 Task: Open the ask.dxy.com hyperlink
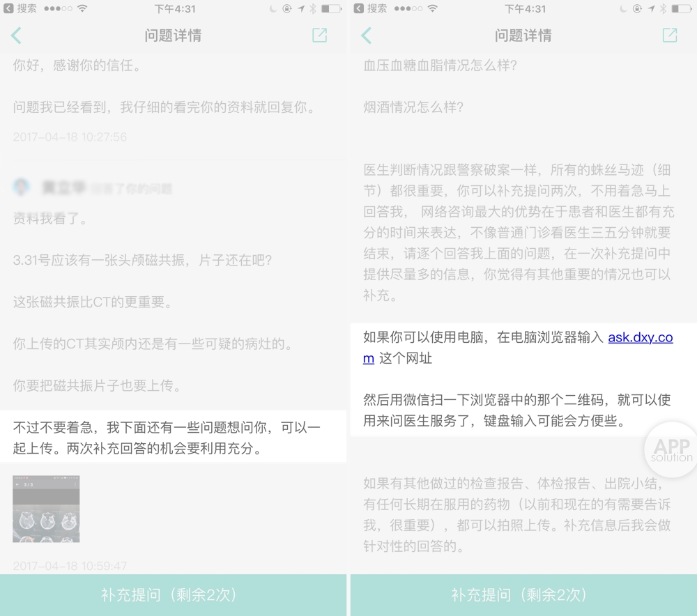point(640,337)
